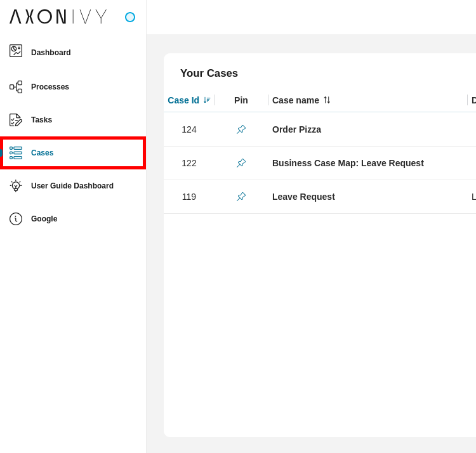Screen dimensions: 476x453
Task: Click the Processes flow icon
Action: [16, 87]
